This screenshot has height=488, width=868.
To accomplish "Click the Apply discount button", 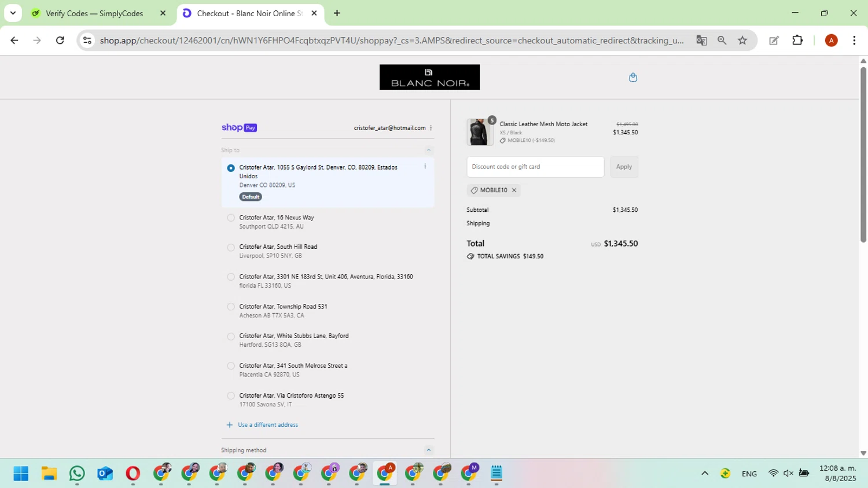I will click(x=624, y=167).
